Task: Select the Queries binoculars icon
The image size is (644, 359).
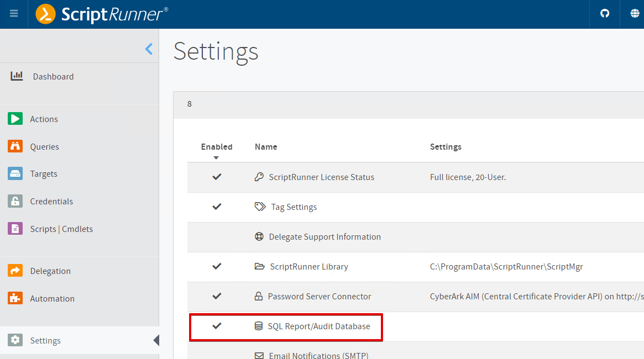Action: (15, 146)
